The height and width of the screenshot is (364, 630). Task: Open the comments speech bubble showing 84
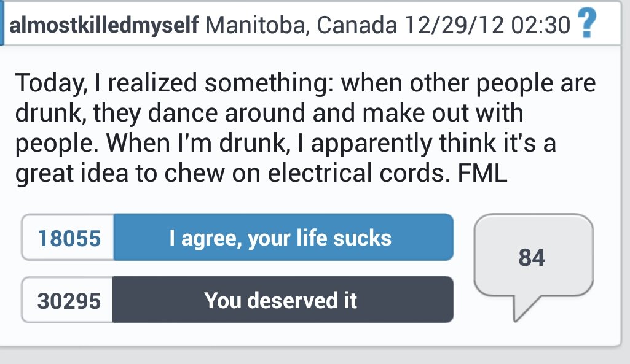pos(532,257)
